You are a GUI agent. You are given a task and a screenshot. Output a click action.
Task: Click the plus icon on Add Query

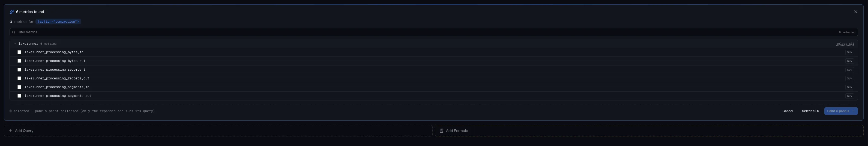click(x=10, y=131)
